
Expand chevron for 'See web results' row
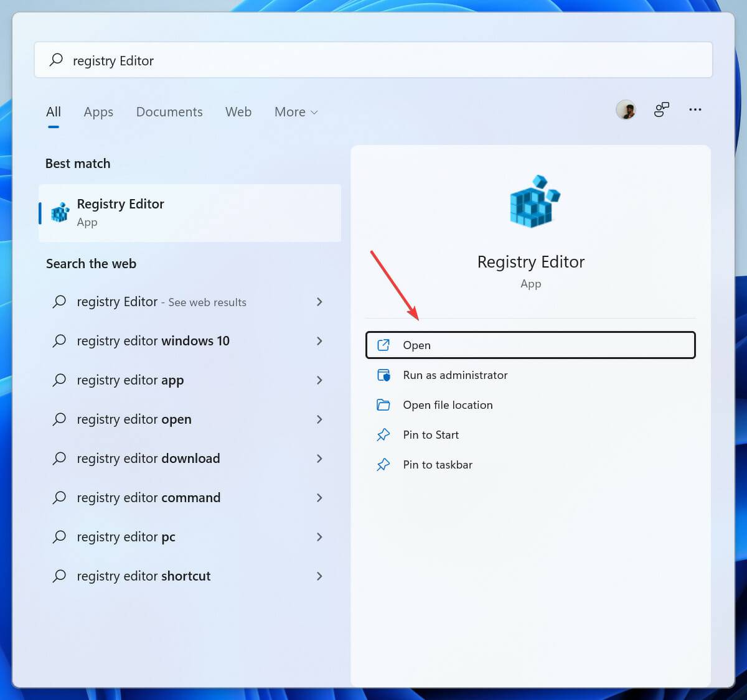(319, 302)
